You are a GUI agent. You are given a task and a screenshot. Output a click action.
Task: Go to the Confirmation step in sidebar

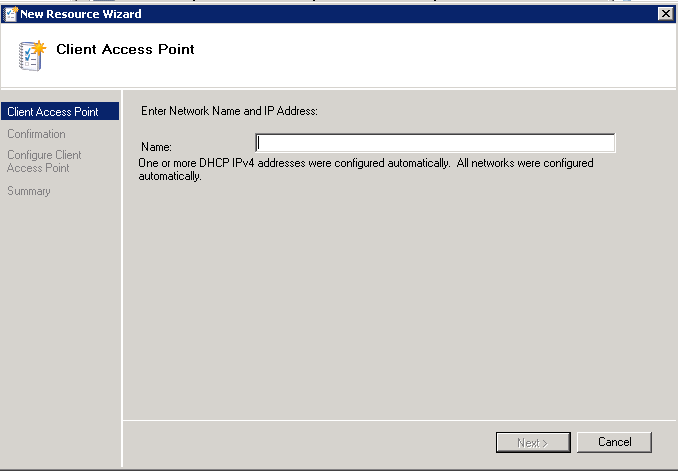36,134
